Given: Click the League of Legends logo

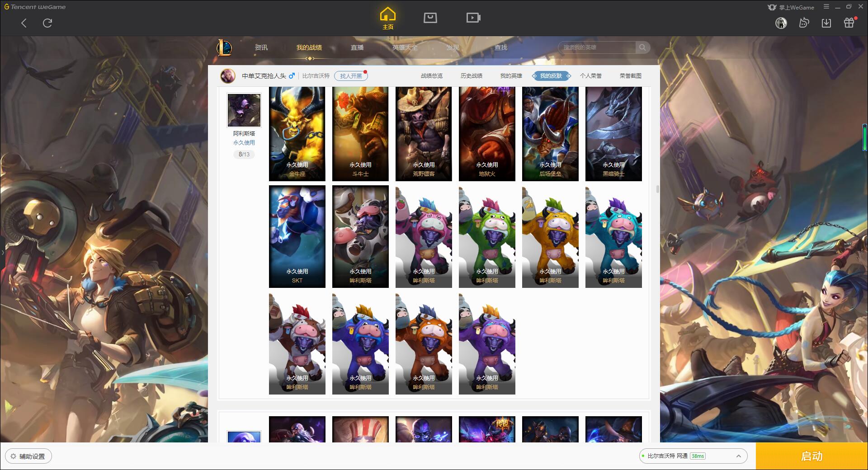Looking at the screenshot, I should (224, 47).
